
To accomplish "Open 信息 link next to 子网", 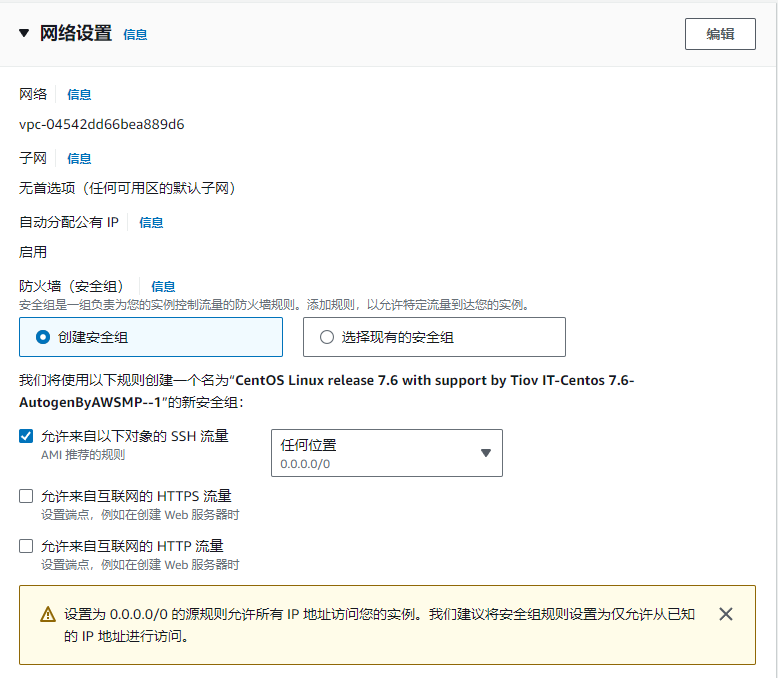I will pos(79,158).
